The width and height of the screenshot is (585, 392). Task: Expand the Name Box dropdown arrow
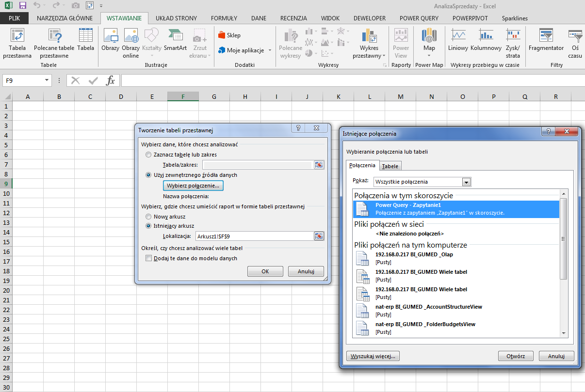click(47, 80)
